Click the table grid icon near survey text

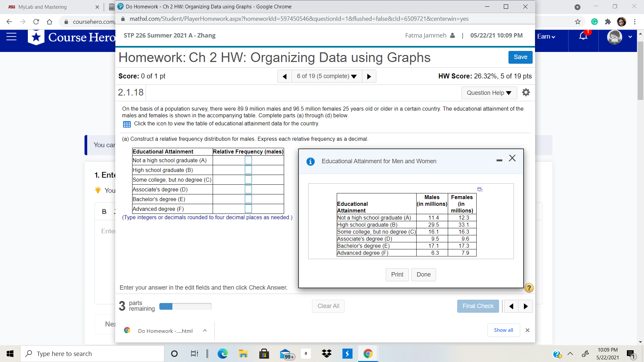pos(126,124)
